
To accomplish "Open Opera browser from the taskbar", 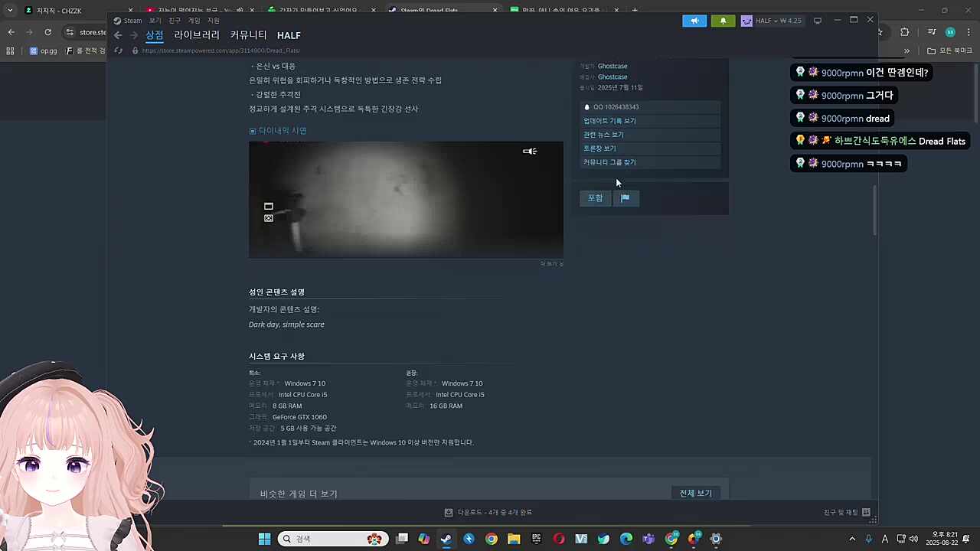I will 559,539.
